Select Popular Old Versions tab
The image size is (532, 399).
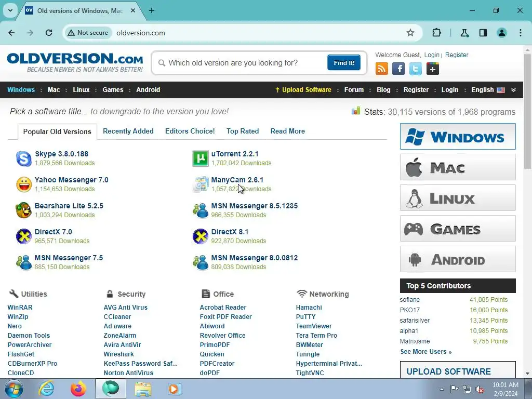pos(57,131)
